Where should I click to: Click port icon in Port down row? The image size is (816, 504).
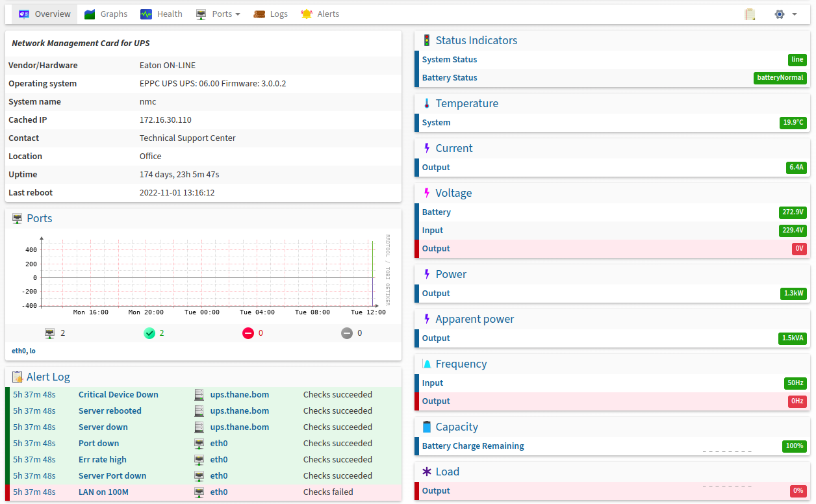click(199, 443)
